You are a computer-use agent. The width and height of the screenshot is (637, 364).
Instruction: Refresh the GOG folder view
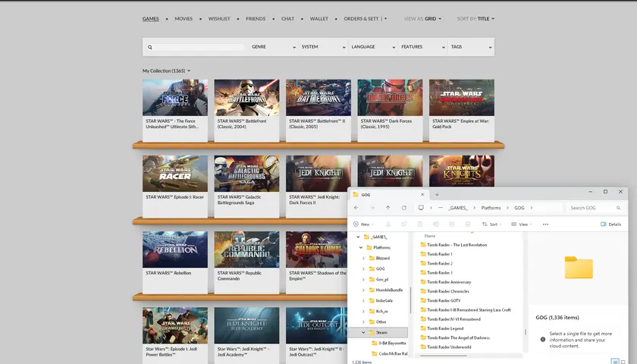coord(403,208)
